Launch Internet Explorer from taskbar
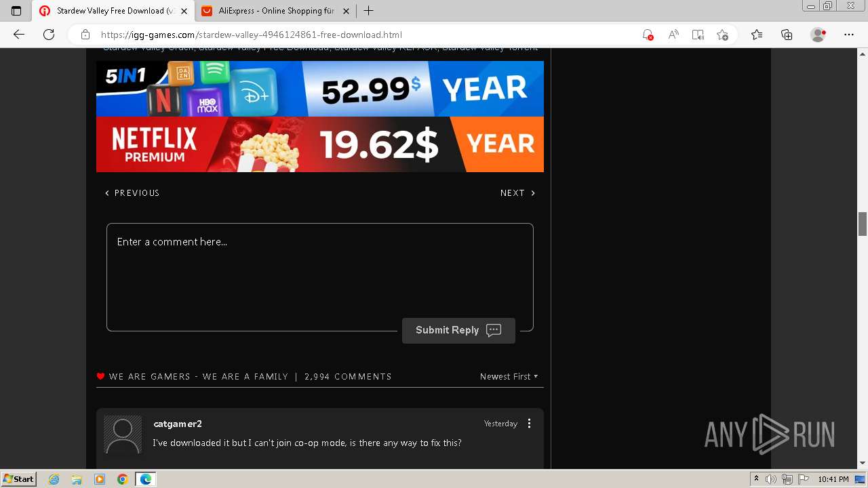868x488 pixels. pos(54,479)
